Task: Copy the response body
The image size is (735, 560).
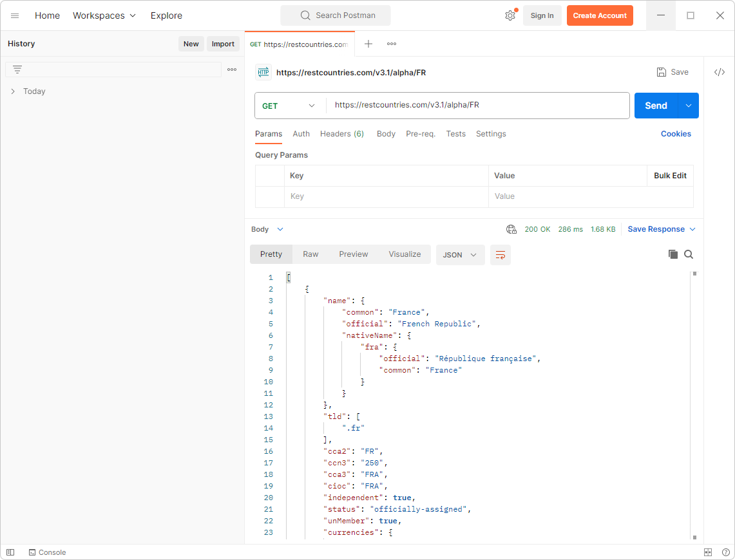Action: (x=673, y=254)
